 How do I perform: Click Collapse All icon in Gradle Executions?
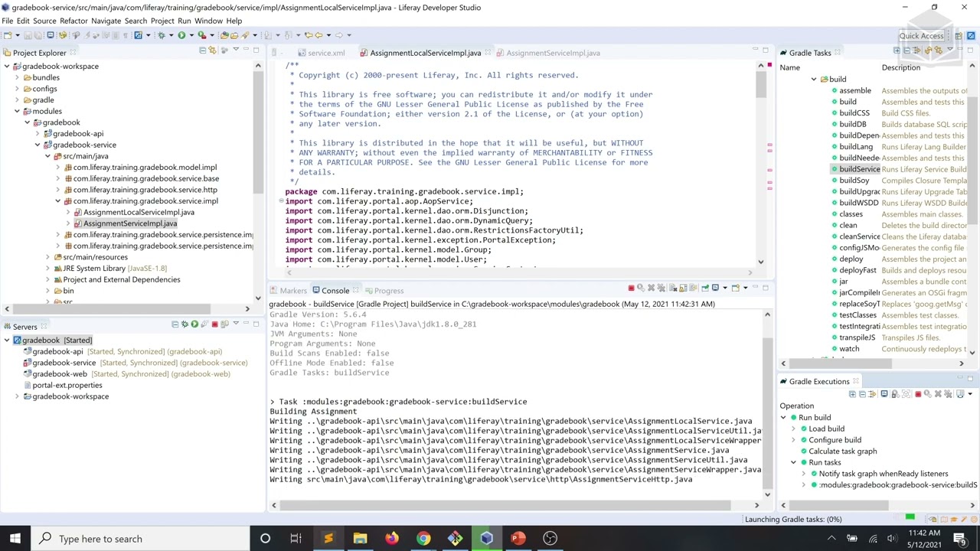click(862, 395)
